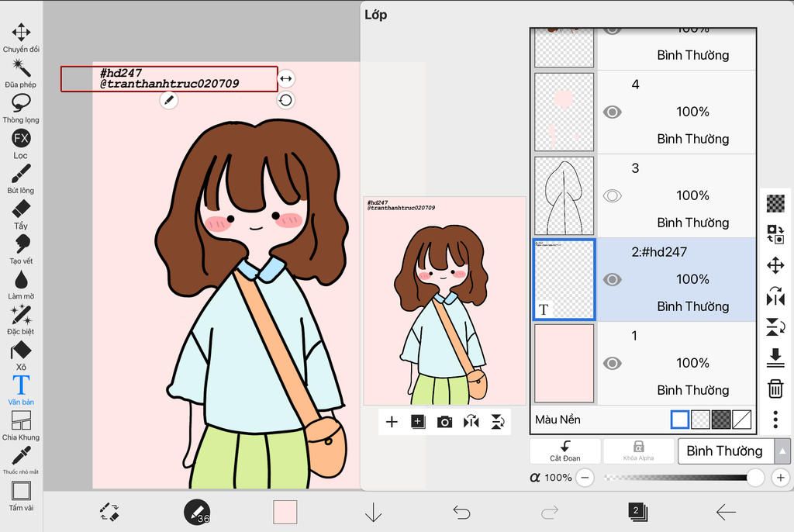Flip the layer horizontally below preview

pyautogui.click(x=471, y=422)
